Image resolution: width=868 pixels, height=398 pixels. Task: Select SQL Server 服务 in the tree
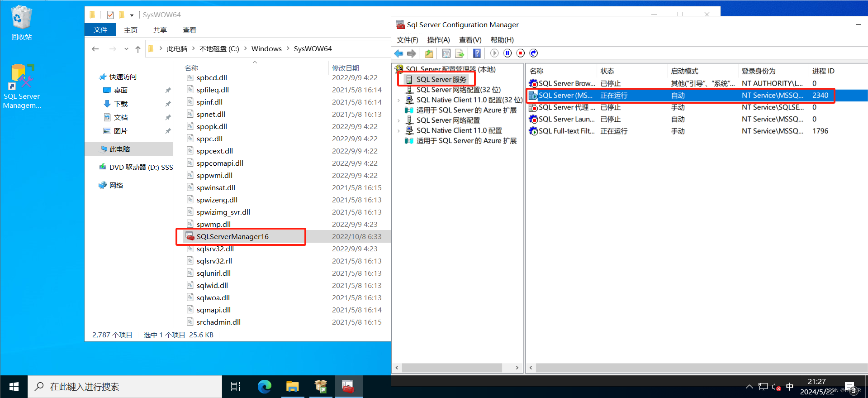click(441, 80)
